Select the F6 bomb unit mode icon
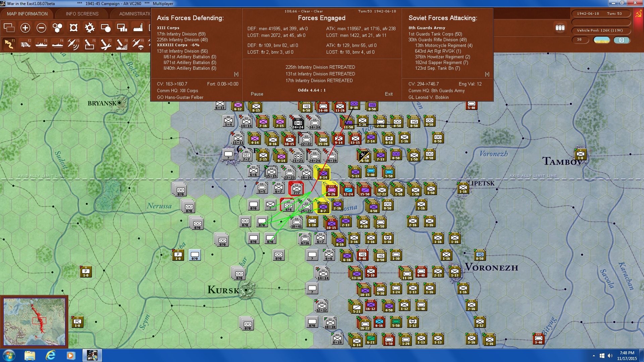The height and width of the screenshot is (362, 644). click(90, 44)
